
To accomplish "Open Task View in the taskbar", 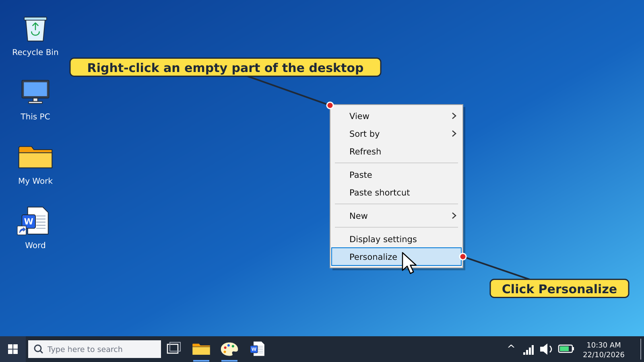I will 174,348.
